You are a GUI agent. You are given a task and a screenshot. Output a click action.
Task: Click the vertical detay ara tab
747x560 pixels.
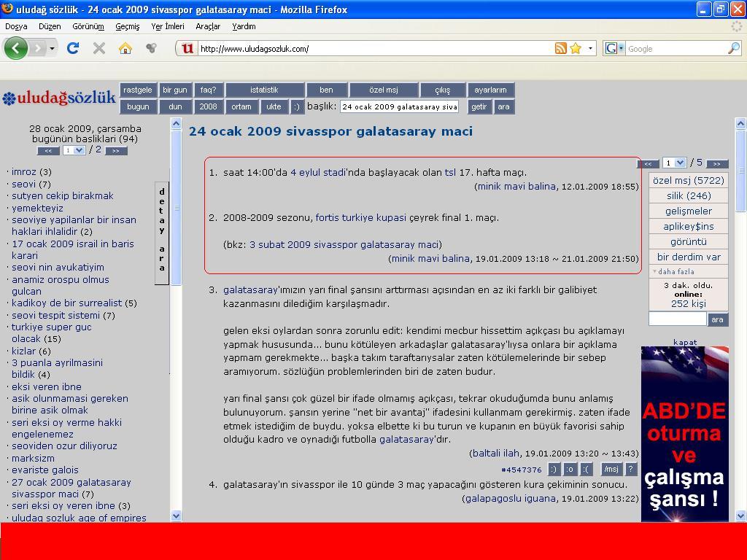[162, 233]
